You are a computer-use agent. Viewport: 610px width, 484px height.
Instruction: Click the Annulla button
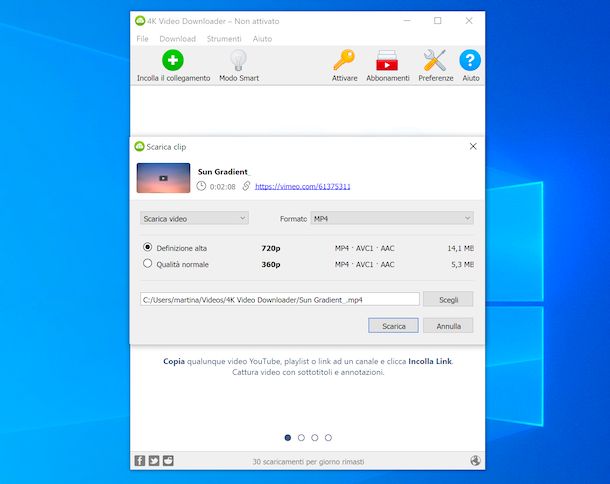coord(448,326)
